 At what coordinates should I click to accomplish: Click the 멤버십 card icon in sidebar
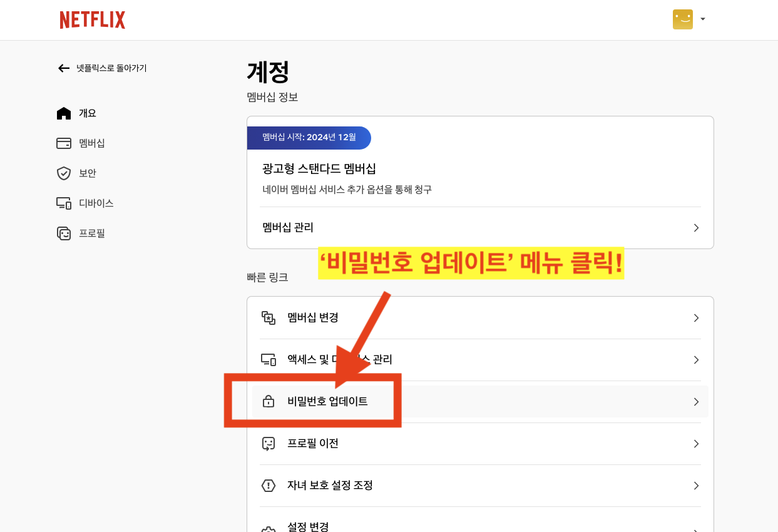(64, 143)
